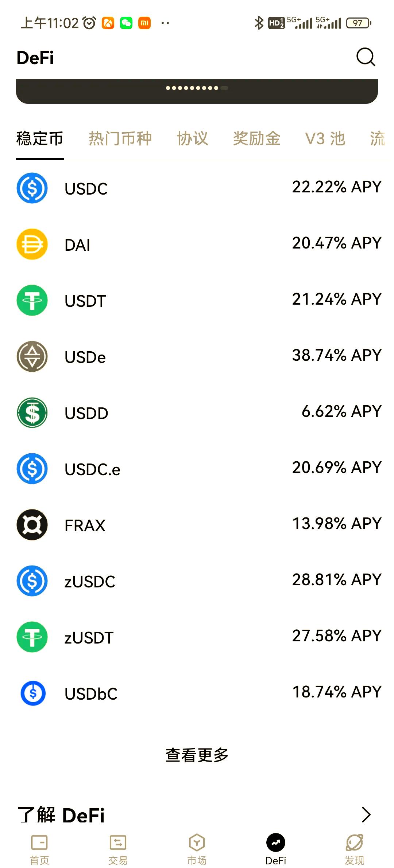Viewport: 394px width, 868px height.
Task: Tap 查看更多 to view more
Action: click(x=197, y=755)
